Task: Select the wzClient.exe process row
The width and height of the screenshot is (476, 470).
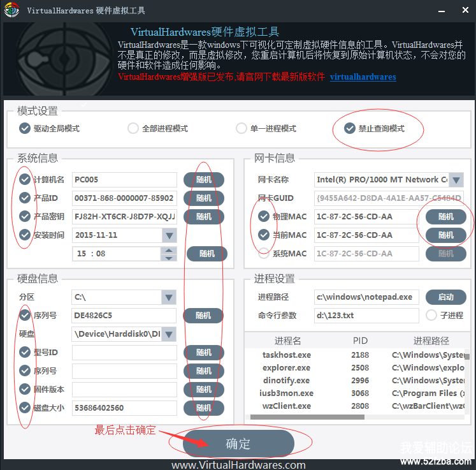Action: [x=354, y=406]
